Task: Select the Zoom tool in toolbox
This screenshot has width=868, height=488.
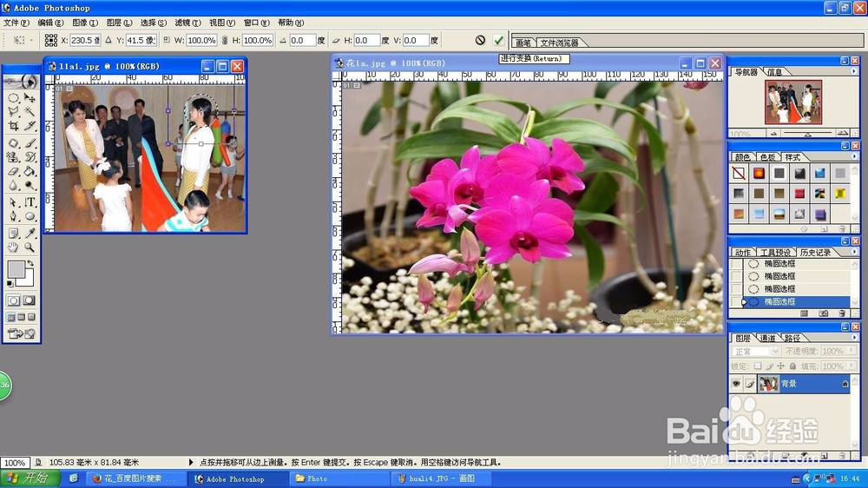Action: click(30, 247)
